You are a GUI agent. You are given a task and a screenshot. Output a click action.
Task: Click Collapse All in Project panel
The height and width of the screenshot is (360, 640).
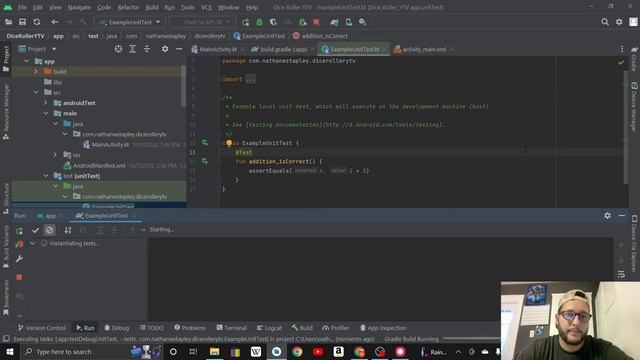pos(147,49)
